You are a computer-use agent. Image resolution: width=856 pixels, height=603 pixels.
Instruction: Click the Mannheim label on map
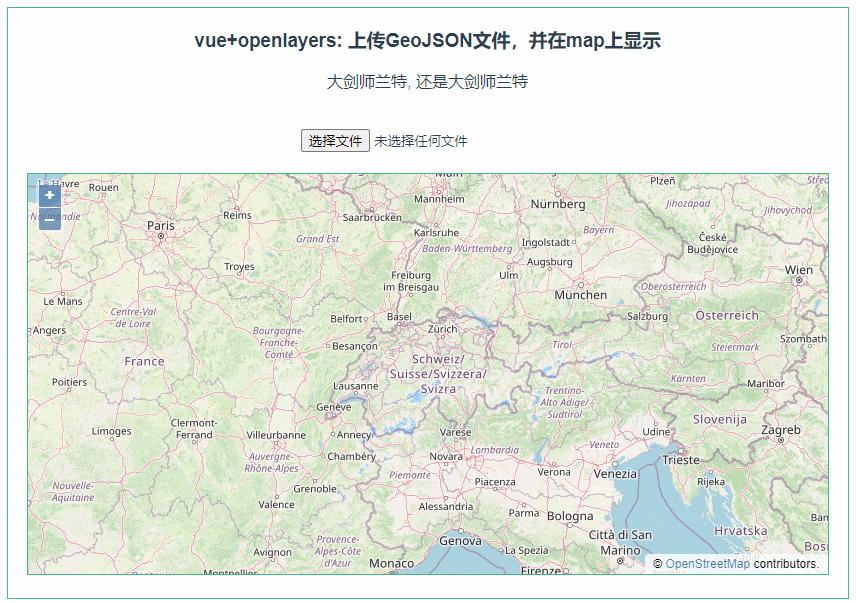pyautogui.click(x=439, y=199)
